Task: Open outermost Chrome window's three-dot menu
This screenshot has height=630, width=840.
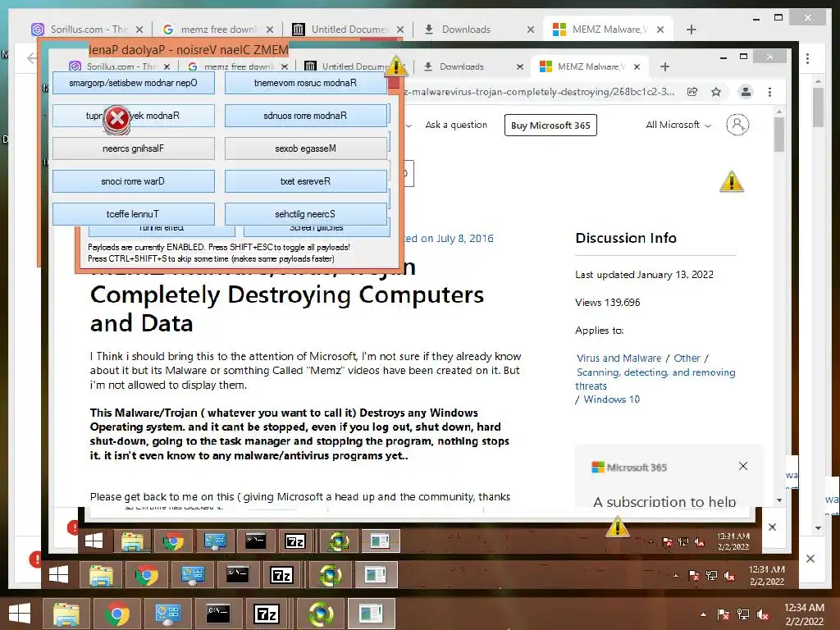Action: click(807, 58)
